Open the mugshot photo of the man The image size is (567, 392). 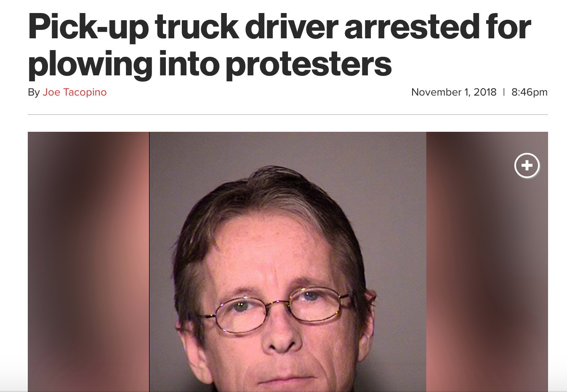pos(288,262)
